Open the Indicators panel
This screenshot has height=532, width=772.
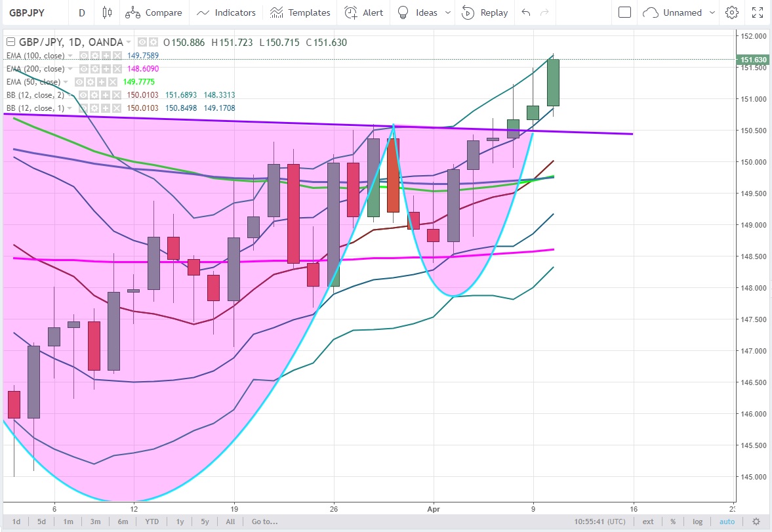point(226,12)
